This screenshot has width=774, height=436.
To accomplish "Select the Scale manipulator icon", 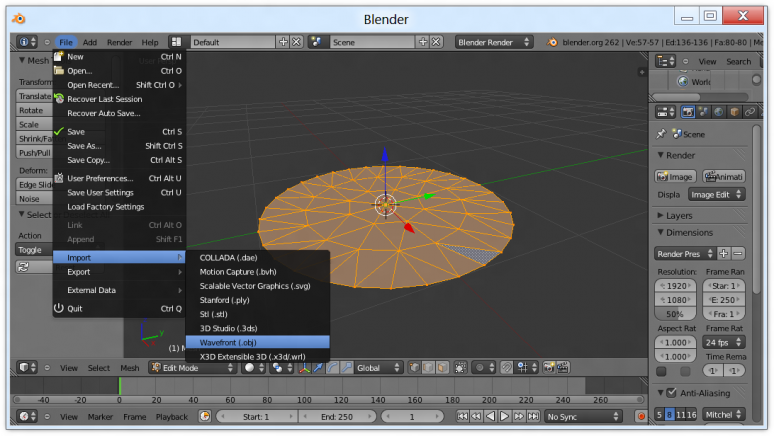I will [347, 367].
